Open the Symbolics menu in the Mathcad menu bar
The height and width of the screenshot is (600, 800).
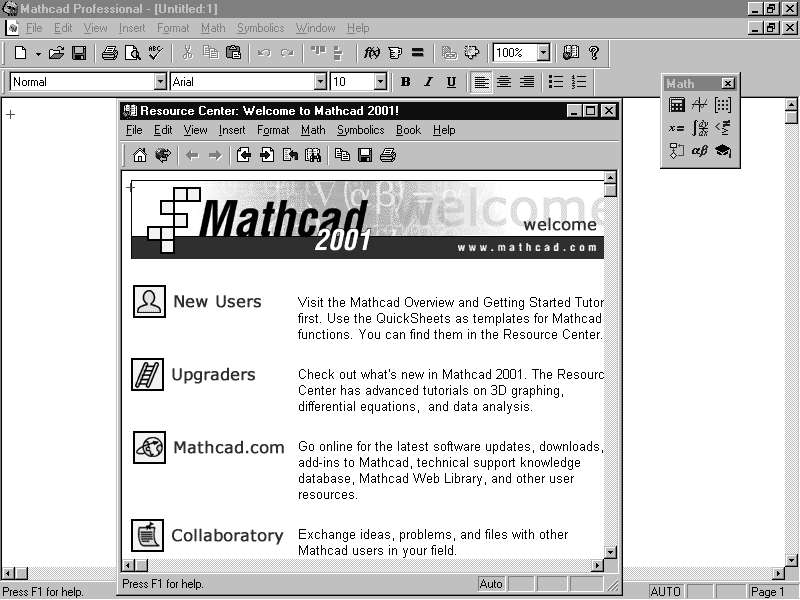260,28
